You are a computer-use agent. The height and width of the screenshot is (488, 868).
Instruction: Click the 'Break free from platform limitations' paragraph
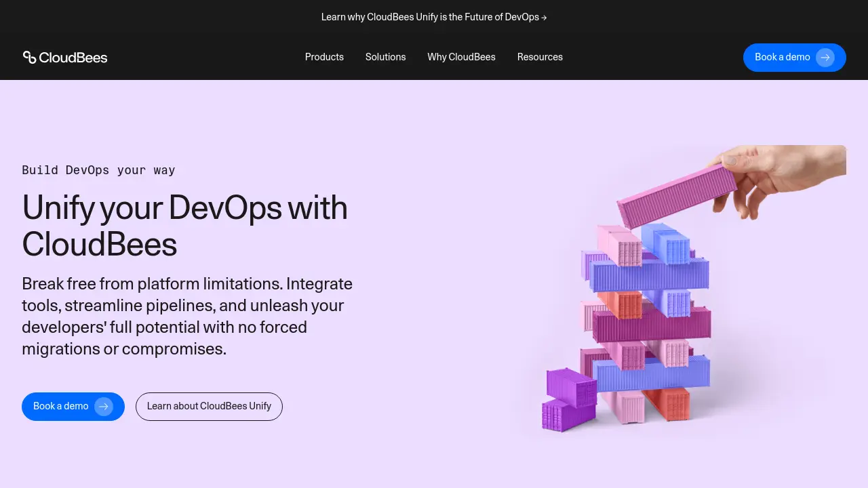(187, 316)
